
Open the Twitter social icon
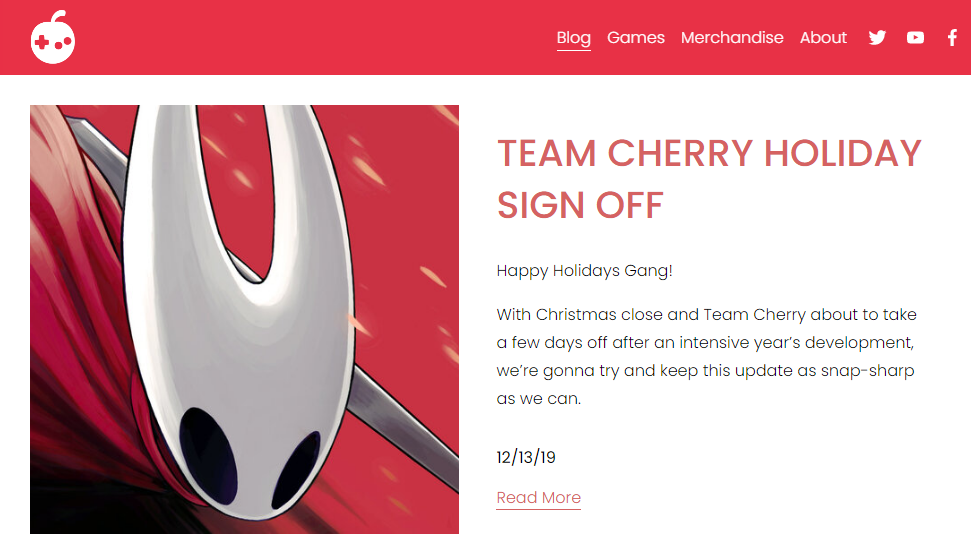click(877, 38)
